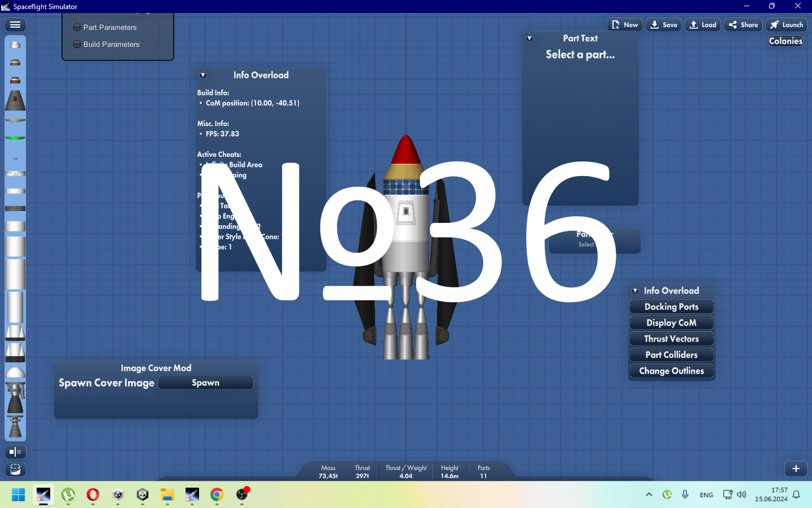Viewport: 812px width, 508px height.
Task: Choose the dark ribbed ring part
Action: click(15, 208)
